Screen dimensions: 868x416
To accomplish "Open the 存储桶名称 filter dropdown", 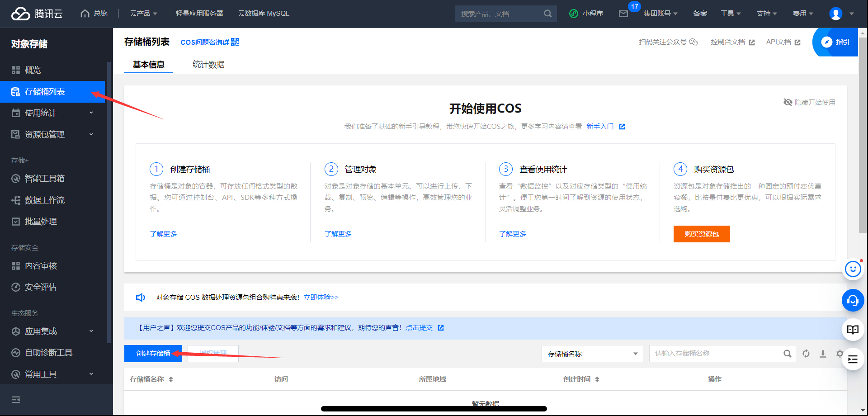I will (x=592, y=353).
